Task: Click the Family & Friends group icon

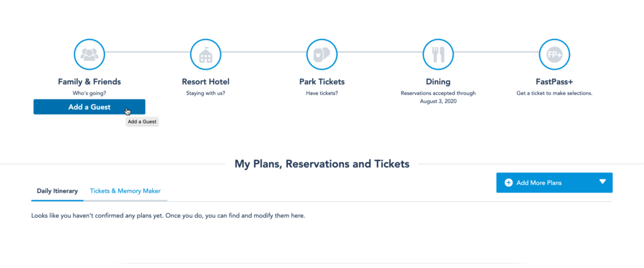Action: point(89,55)
